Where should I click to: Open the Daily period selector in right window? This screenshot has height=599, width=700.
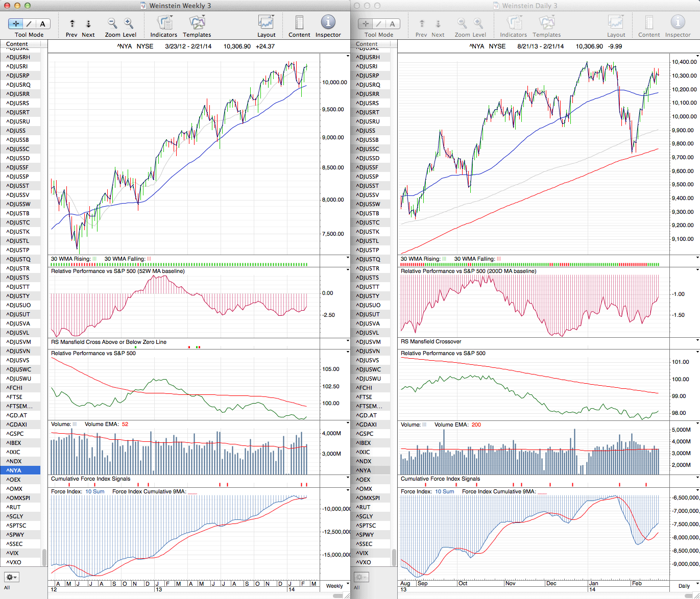(687, 585)
